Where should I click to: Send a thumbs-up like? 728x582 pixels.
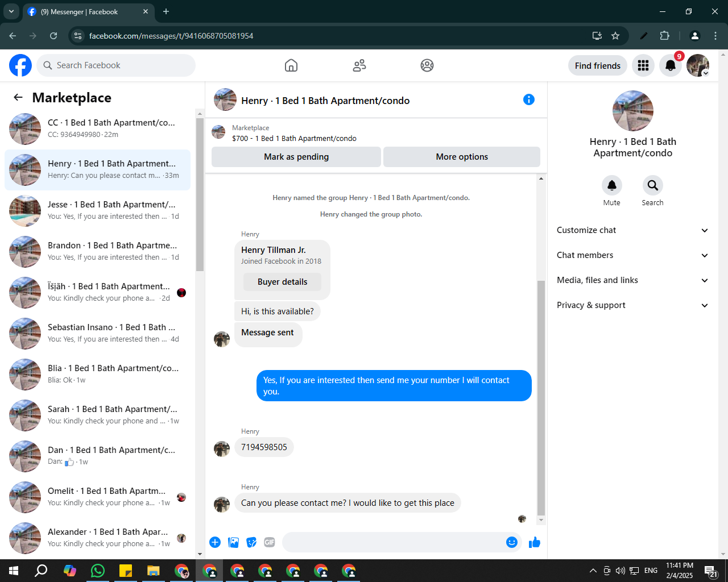coord(535,542)
